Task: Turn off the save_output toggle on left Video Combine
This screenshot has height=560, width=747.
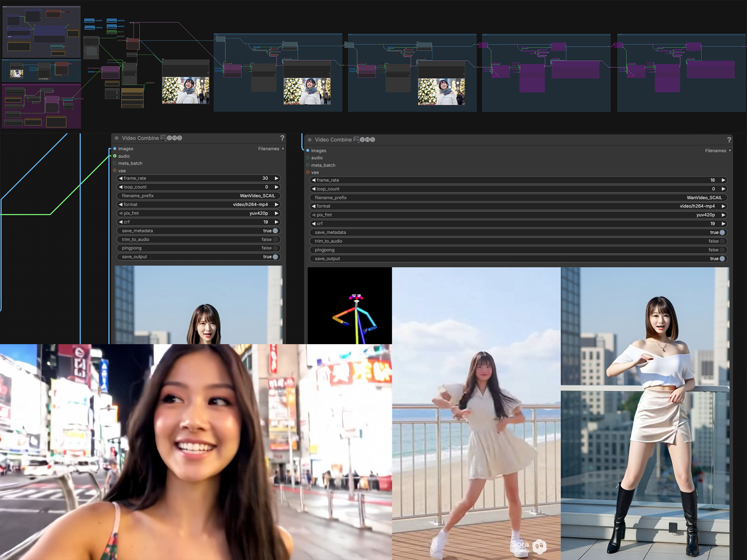Action: tap(275, 257)
